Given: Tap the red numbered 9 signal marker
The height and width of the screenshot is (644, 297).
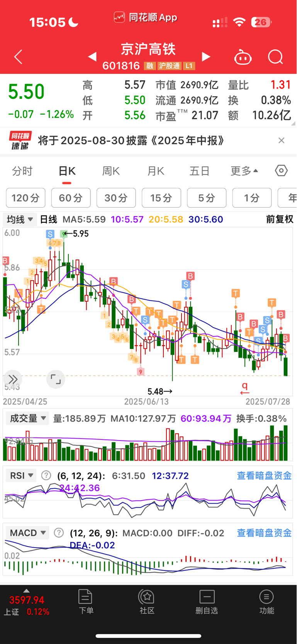Looking at the screenshot, I should (141, 372).
